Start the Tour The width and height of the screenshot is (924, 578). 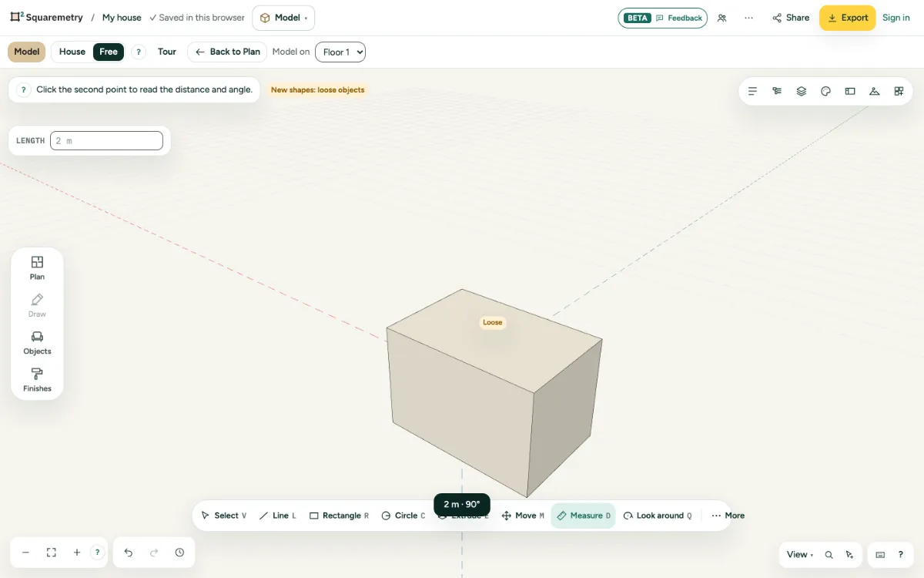pos(167,52)
